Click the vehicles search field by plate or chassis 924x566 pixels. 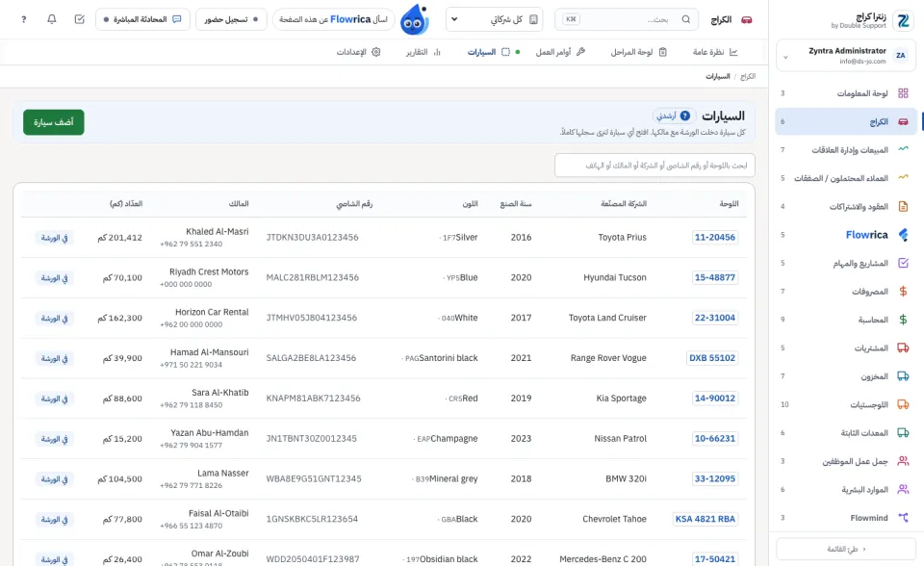point(654,166)
